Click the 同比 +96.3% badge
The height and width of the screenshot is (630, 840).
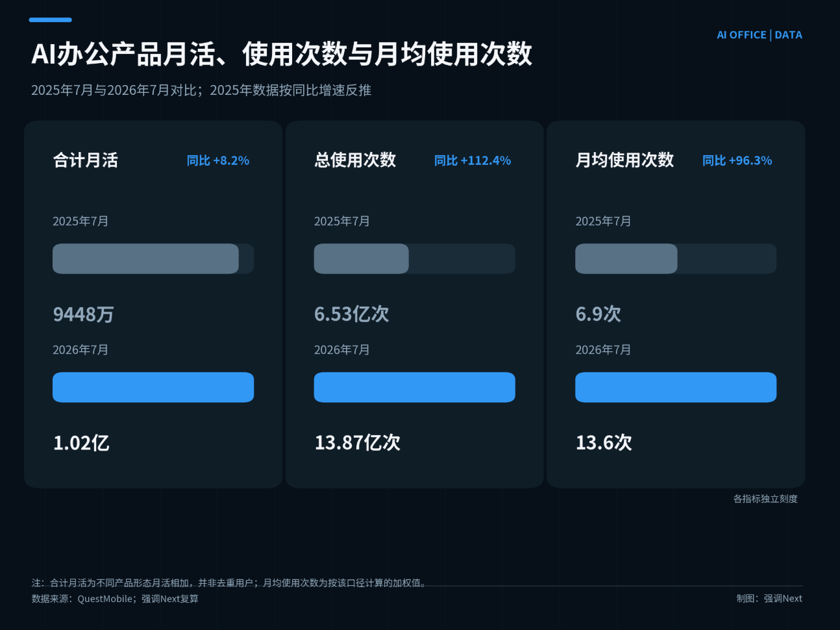pos(737,160)
